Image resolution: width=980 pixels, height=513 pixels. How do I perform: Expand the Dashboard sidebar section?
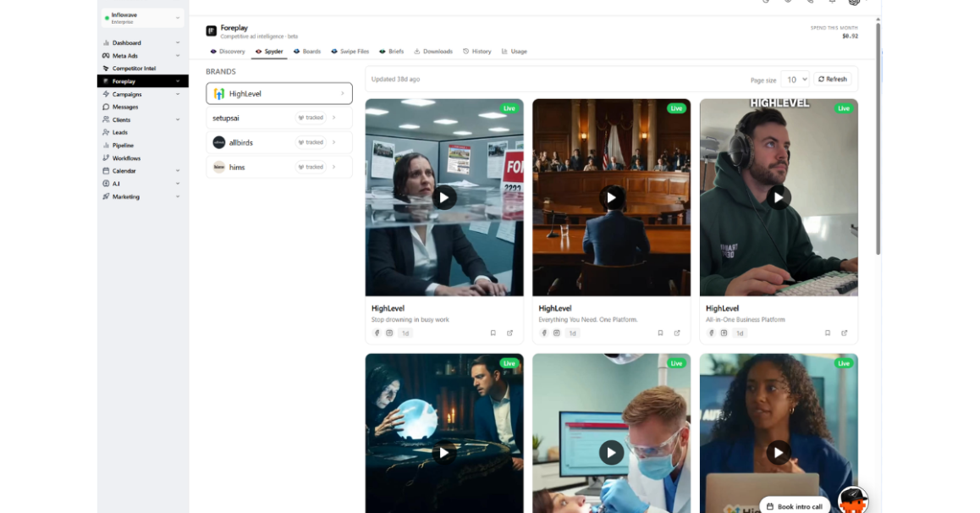178,43
